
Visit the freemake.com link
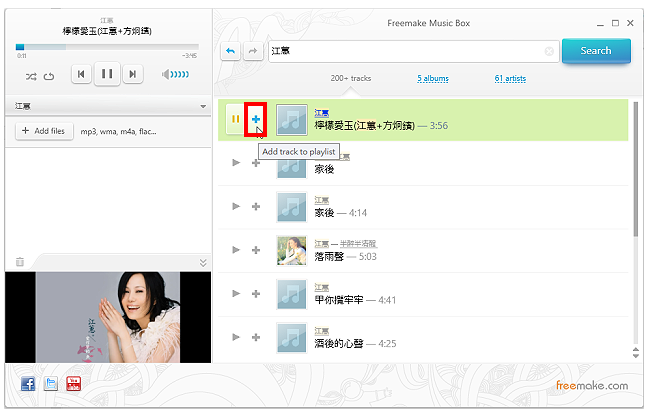coord(592,386)
